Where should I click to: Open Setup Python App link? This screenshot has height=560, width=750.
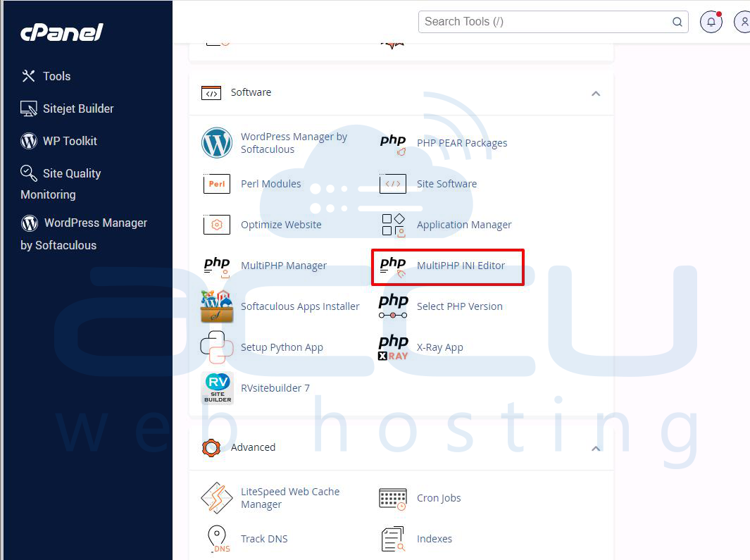click(282, 347)
